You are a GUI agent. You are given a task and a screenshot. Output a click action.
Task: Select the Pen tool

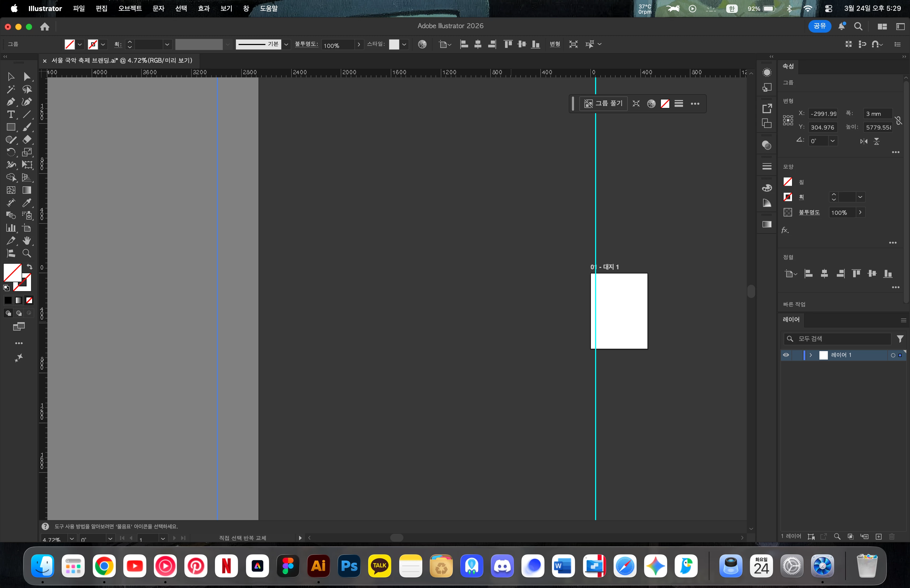pos(10,102)
